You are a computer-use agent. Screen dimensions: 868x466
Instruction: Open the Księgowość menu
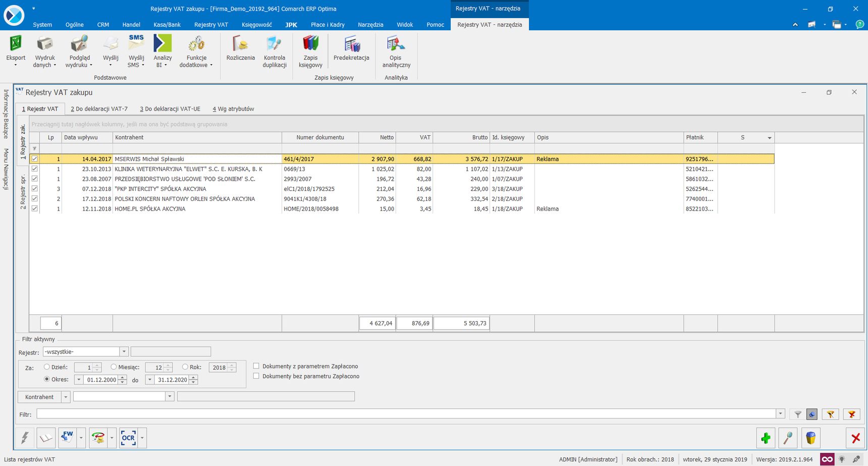click(257, 25)
